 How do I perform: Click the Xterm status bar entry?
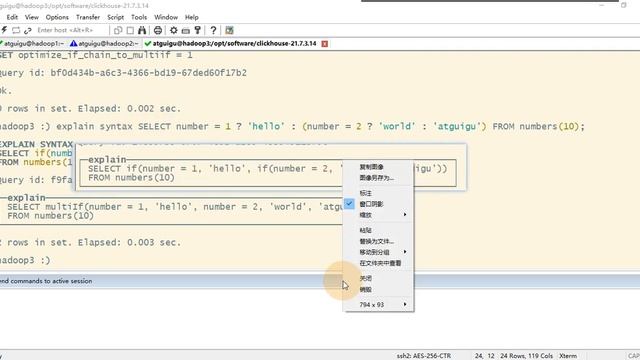568,356
